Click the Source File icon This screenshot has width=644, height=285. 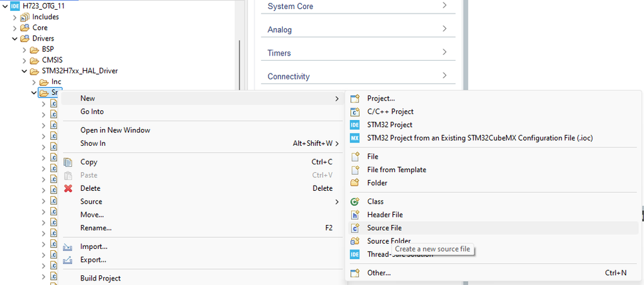point(355,228)
